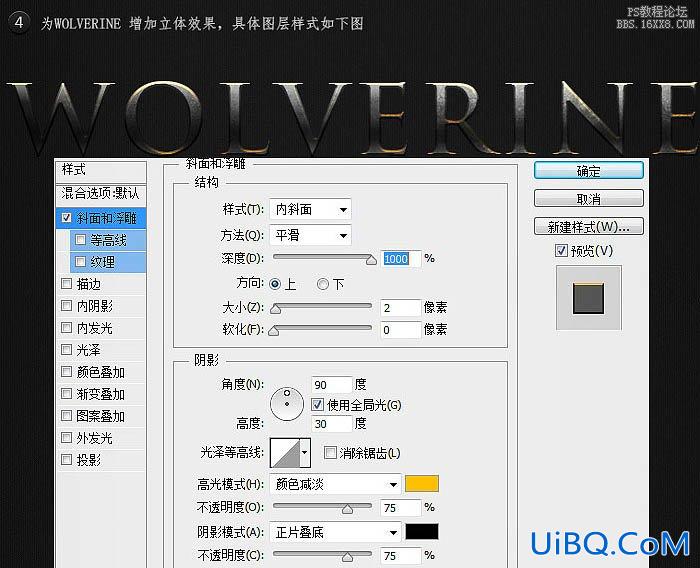Click the 取消 button
Viewport: 700px width, 568px height.
click(589, 198)
